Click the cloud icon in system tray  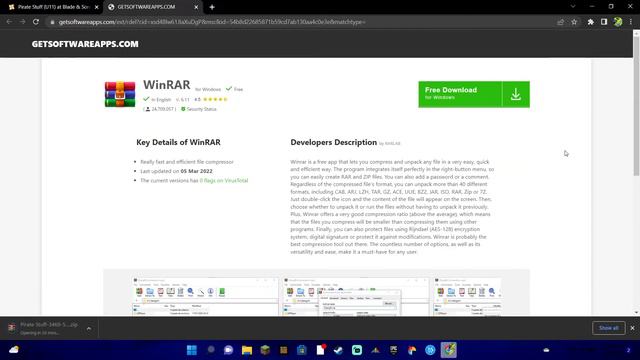coord(546,350)
